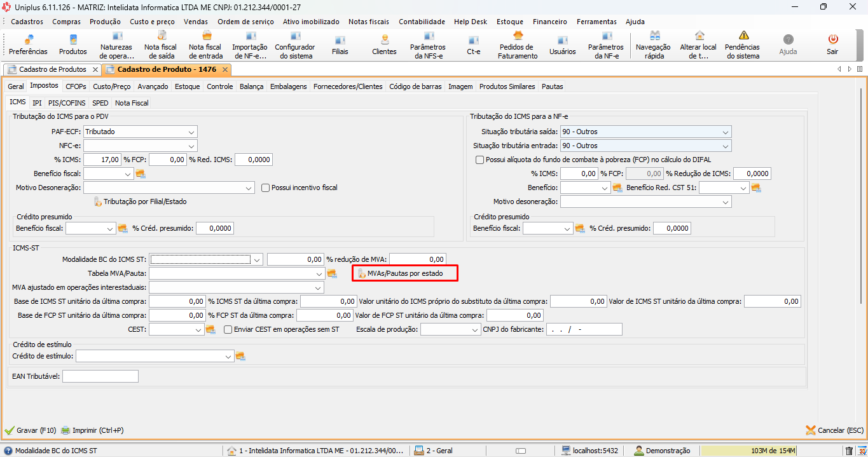Click lookup icon beside Benefício Red. CST 51

[756, 188]
